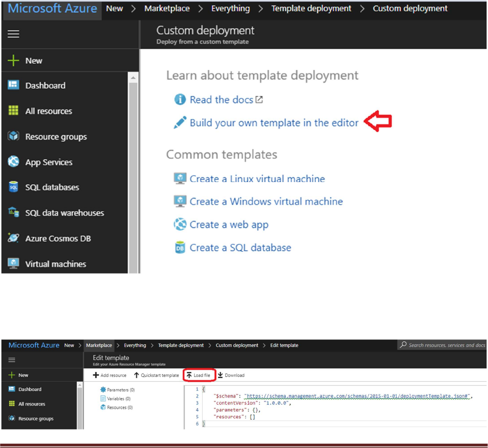Select Resources (0) tree node
The image size is (488, 448).
click(x=116, y=407)
